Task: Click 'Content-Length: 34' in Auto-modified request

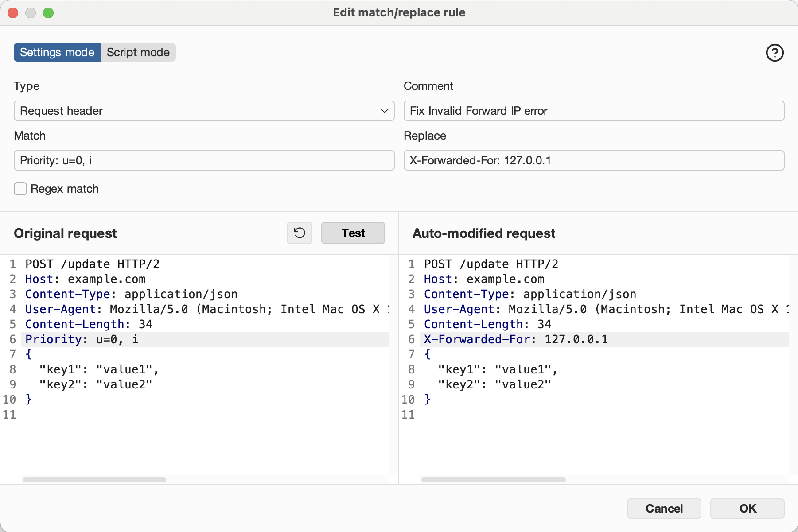Action: (x=488, y=324)
